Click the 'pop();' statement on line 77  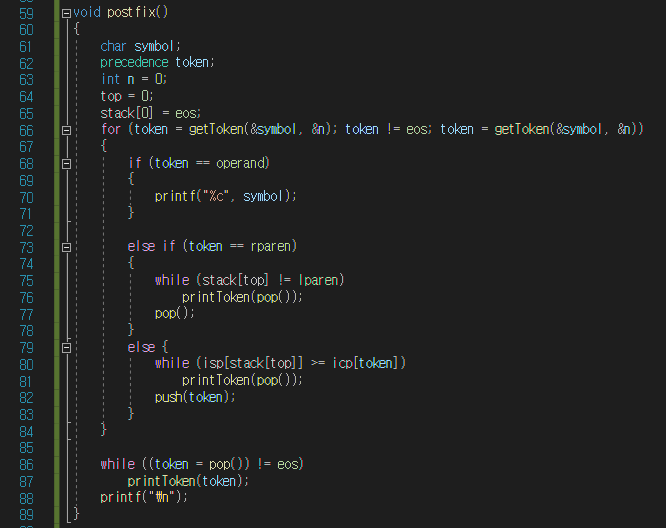[175, 313]
